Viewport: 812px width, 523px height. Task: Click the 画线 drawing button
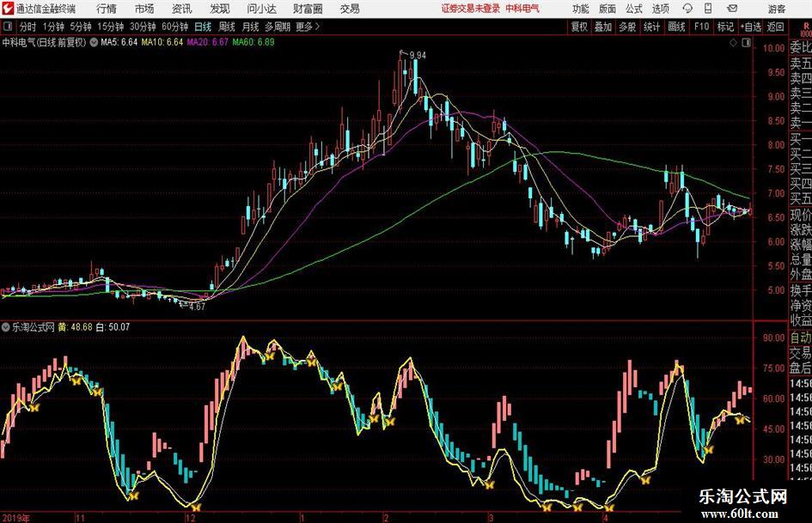pos(676,27)
